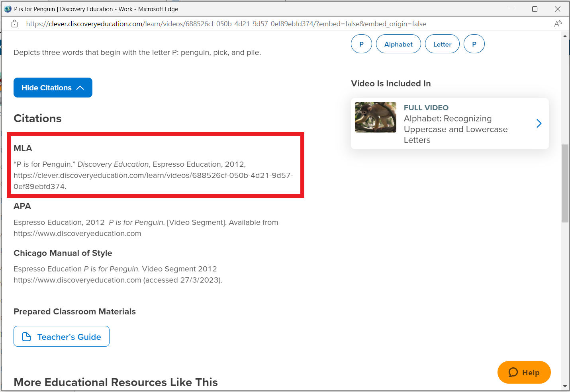The image size is (570, 392).
Task: Click the APA citation text
Action: [146, 228]
